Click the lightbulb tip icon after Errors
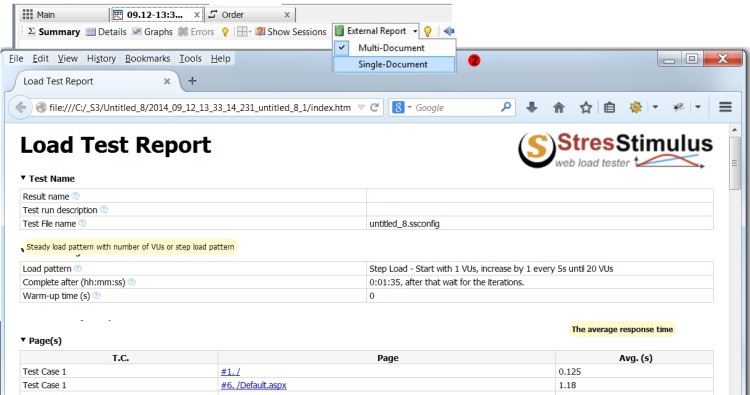The height and width of the screenshot is (395, 750). click(225, 32)
